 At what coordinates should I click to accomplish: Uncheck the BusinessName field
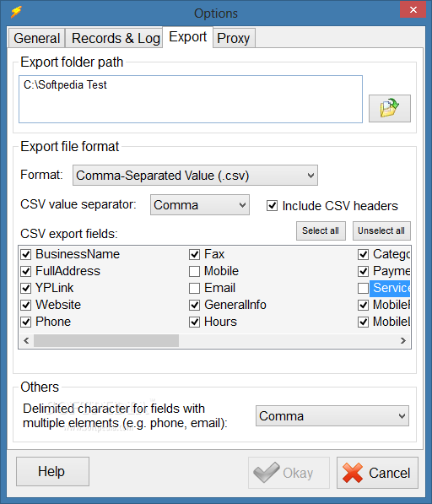pos(25,254)
